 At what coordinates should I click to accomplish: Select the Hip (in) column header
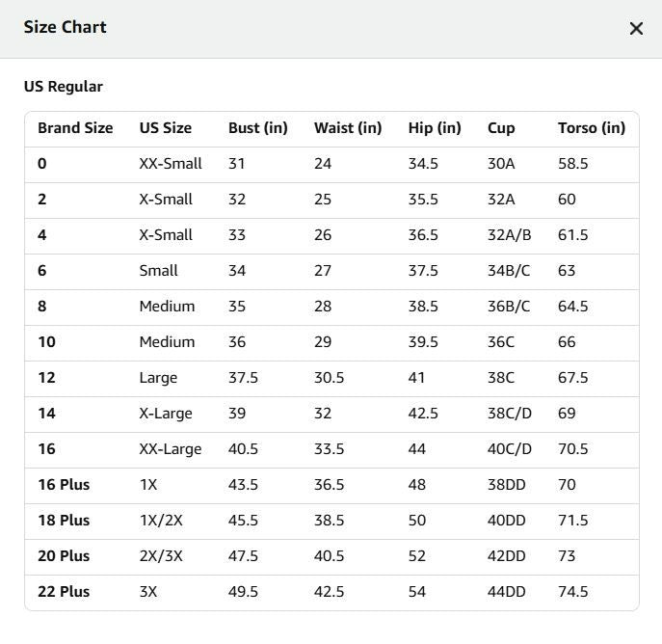point(435,128)
